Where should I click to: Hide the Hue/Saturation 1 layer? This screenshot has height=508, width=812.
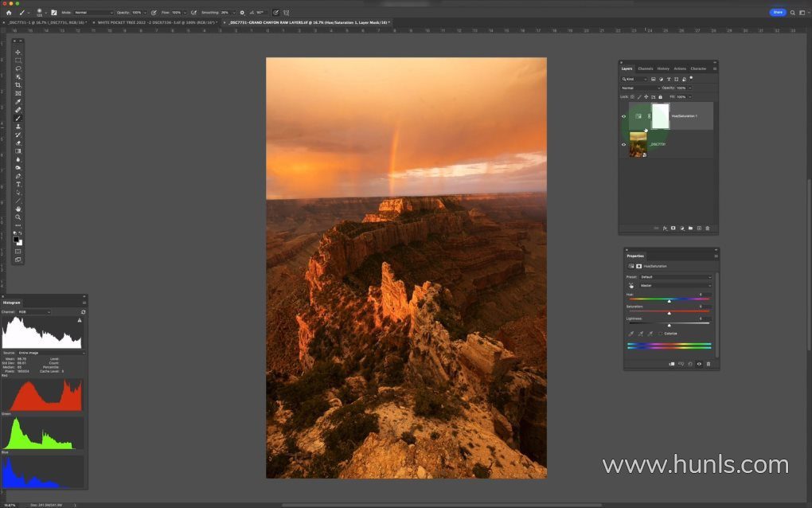point(623,116)
